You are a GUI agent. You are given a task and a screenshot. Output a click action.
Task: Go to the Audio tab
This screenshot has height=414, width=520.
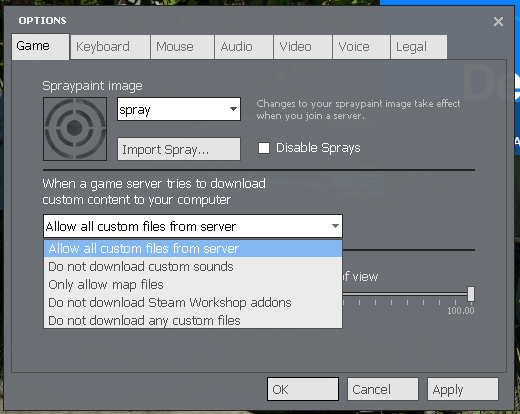click(x=244, y=47)
